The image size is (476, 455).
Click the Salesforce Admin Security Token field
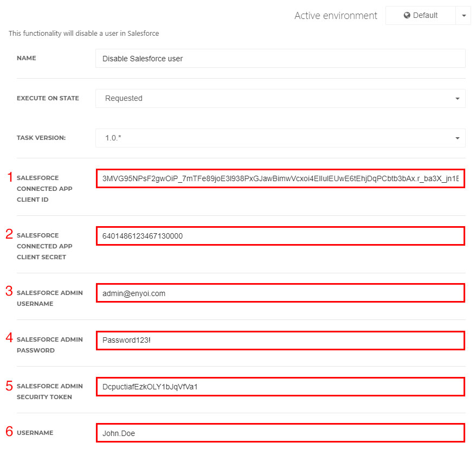pos(280,387)
